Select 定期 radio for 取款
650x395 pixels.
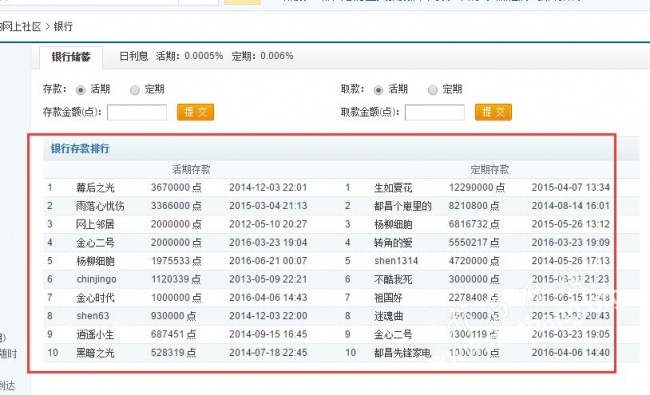coord(432,90)
